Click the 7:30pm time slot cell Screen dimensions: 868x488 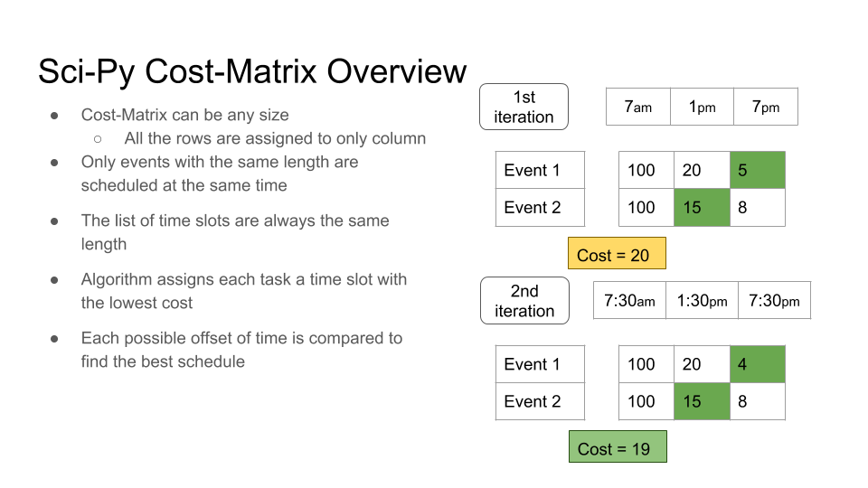click(x=775, y=300)
